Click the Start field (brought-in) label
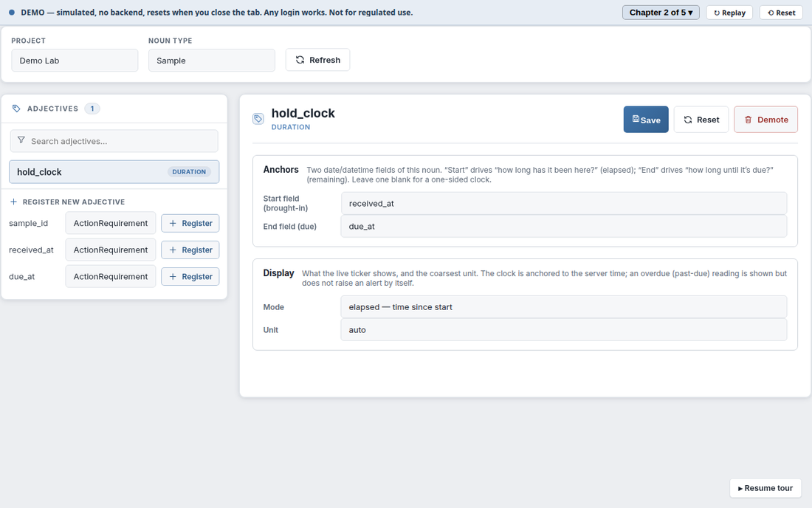 (286, 204)
